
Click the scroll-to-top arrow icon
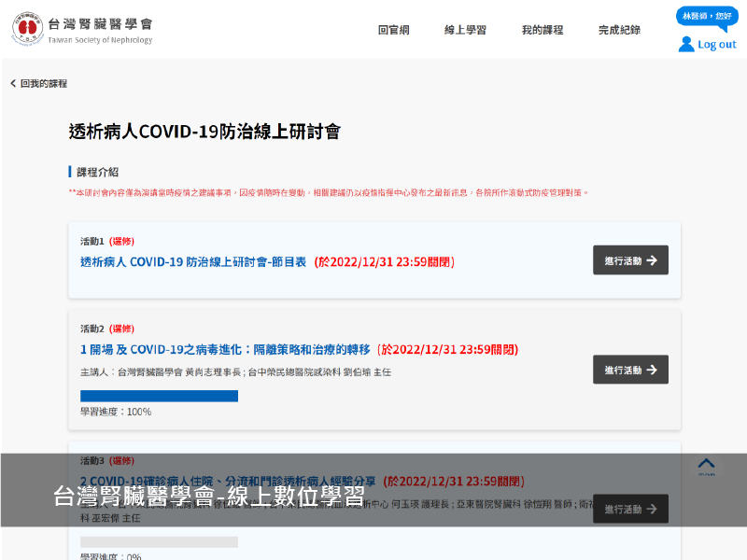tap(707, 464)
